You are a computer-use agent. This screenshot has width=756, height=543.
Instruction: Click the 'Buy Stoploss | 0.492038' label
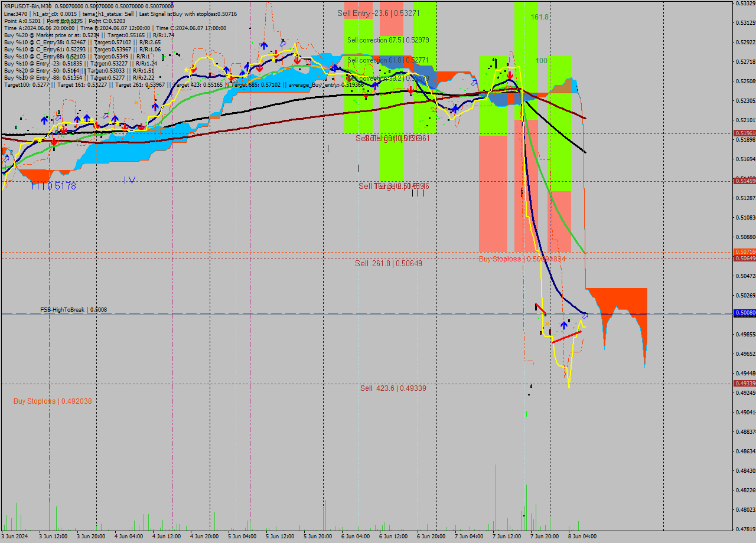[x=53, y=401]
